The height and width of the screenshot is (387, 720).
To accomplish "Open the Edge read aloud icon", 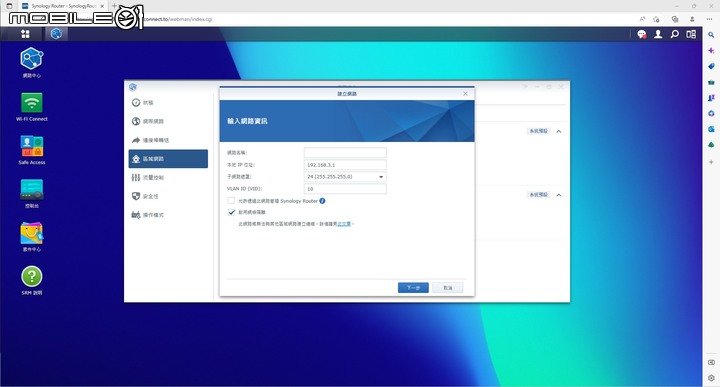I will click(x=642, y=19).
